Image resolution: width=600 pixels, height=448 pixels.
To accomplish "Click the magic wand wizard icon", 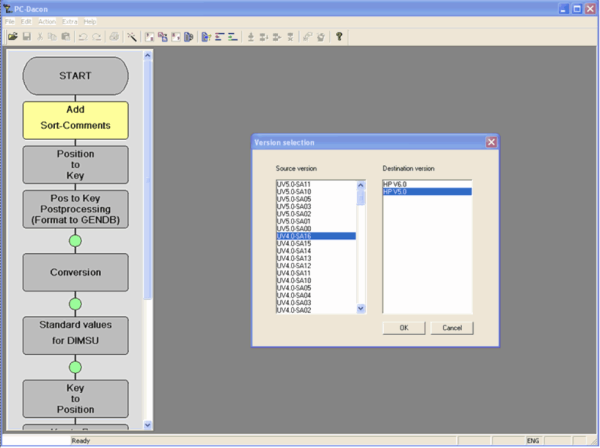I will (132, 37).
